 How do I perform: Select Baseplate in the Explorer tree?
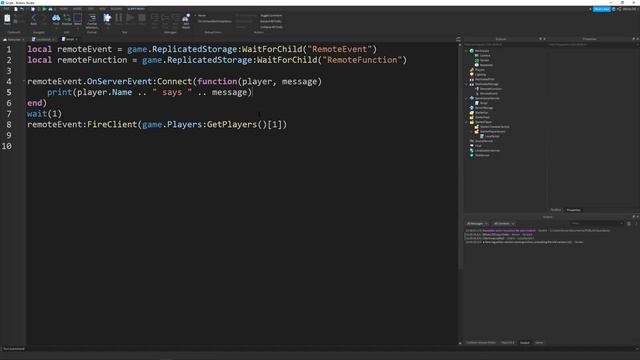pyautogui.click(x=486, y=65)
